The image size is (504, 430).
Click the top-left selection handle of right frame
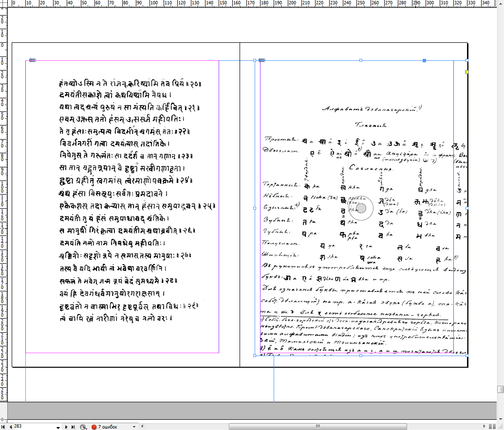point(255,60)
